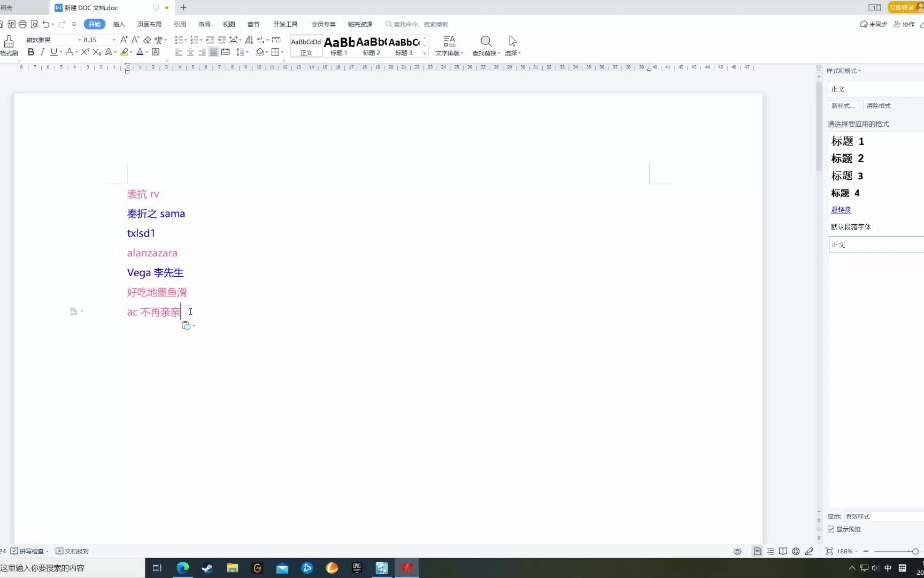
Task: Expand spell check options dropdown
Action: pos(48,551)
